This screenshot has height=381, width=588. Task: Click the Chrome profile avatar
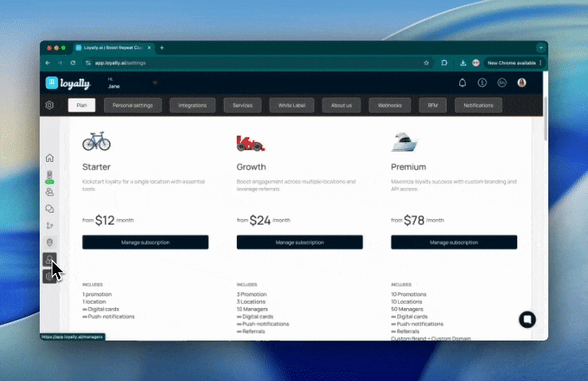(476, 63)
